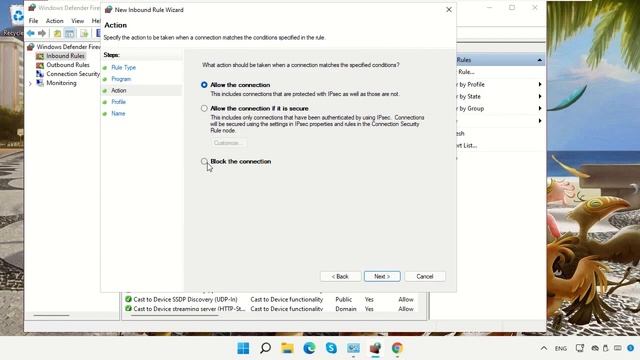Open the Name step in the wizard
This screenshot has width=640, height=360.
[x=118, y=113]
